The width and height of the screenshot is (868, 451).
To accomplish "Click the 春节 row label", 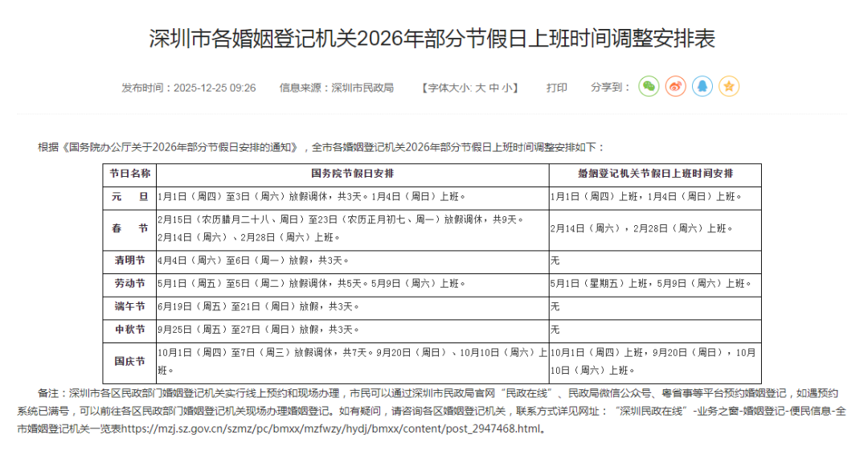I will tap(129, 229).
